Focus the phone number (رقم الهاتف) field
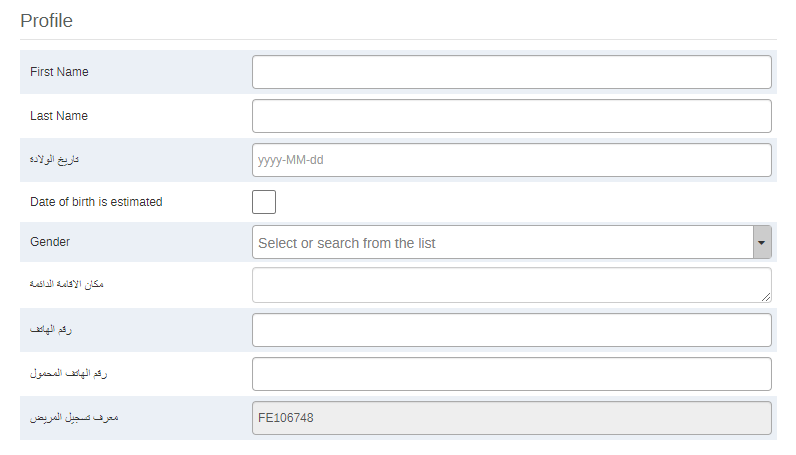The height and width of the screenshot is (455, 796). tap(511, 330)
